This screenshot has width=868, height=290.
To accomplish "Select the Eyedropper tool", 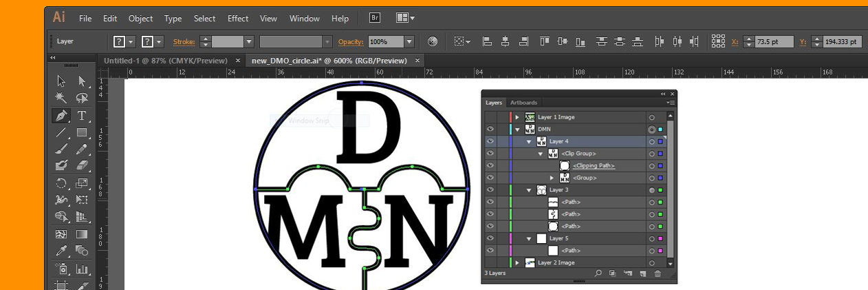I will (61, 251).
